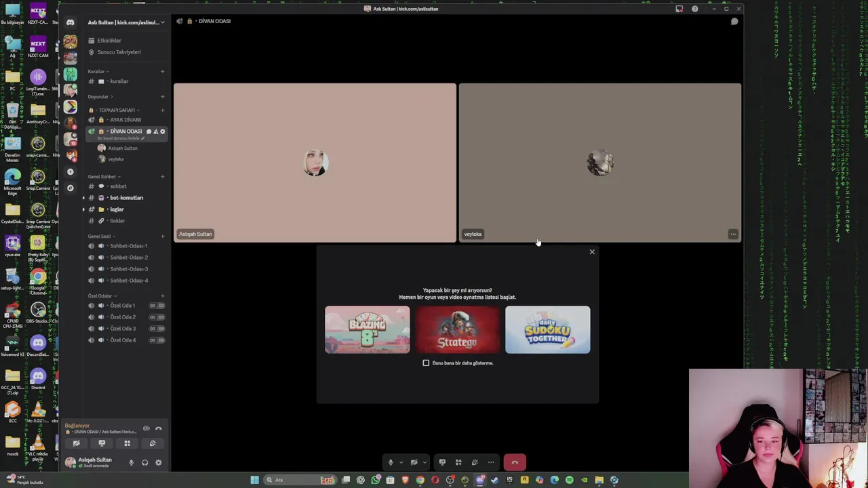The height and width of the screenshot is (488, 868).
Task: Invite people icon on DİVAN ODASI channel
Action: (x=155, y=131)
